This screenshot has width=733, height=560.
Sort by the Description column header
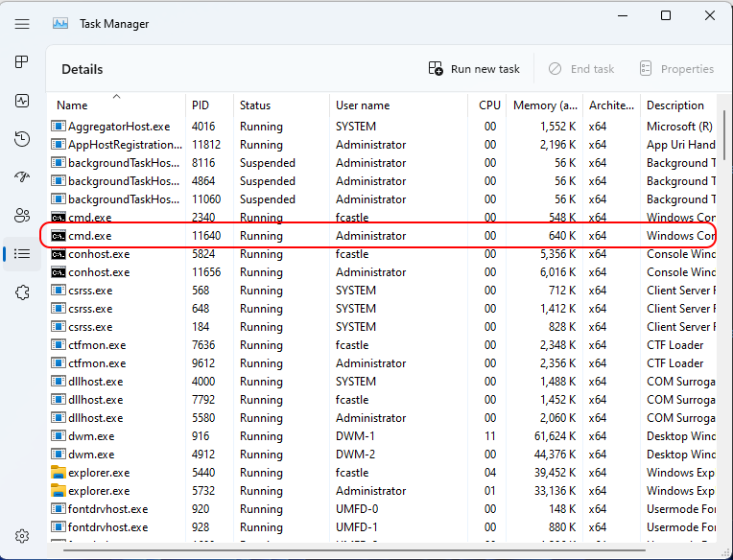click(678, 105)
